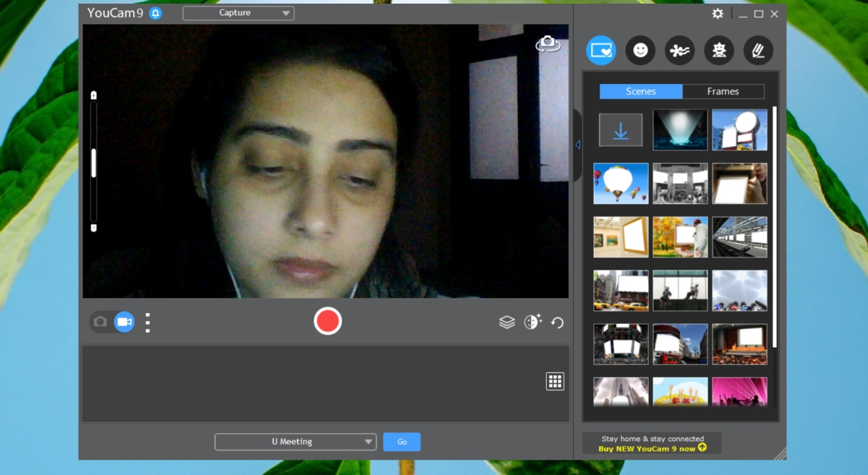Screen dimensions: 868x475
Task: Click the resize grip at window corner
Action: [x=780, y=453]
